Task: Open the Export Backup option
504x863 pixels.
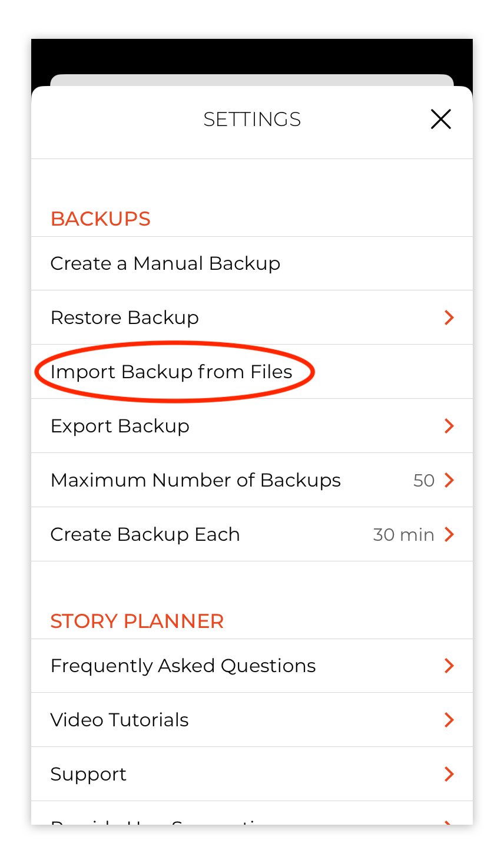Action: 252,426
